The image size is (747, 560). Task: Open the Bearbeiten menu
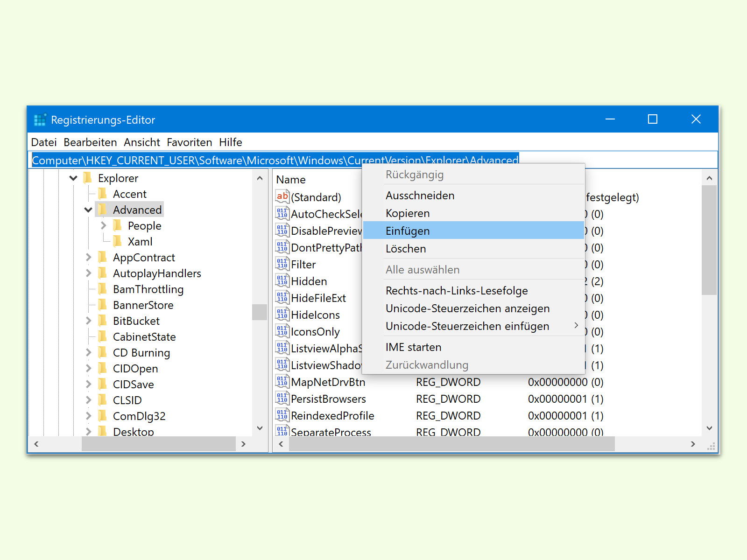[90, 142]
